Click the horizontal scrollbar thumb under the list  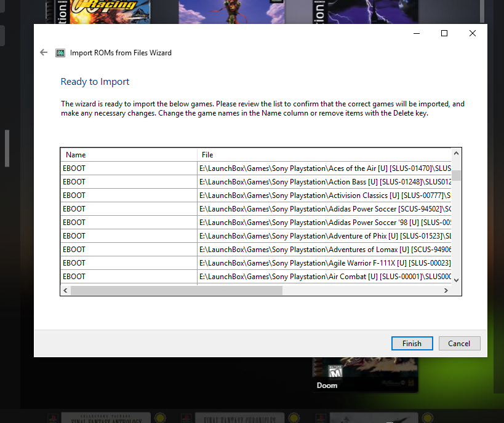point(177,290)
